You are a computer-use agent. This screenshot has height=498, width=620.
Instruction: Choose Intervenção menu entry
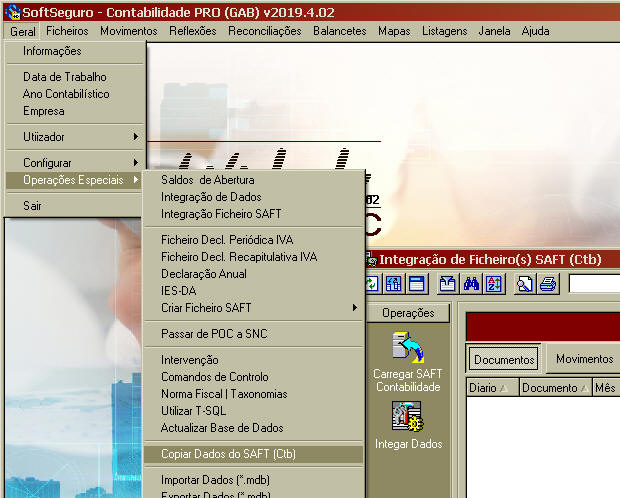pos(253,360)
